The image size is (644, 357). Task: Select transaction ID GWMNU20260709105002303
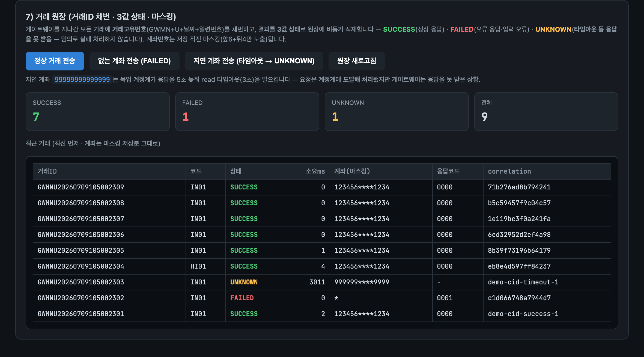click(x=81, y=282)
